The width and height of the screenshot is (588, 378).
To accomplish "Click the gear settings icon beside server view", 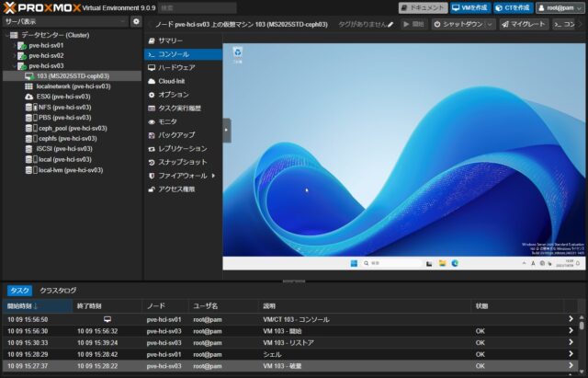I will pos(136,21).
